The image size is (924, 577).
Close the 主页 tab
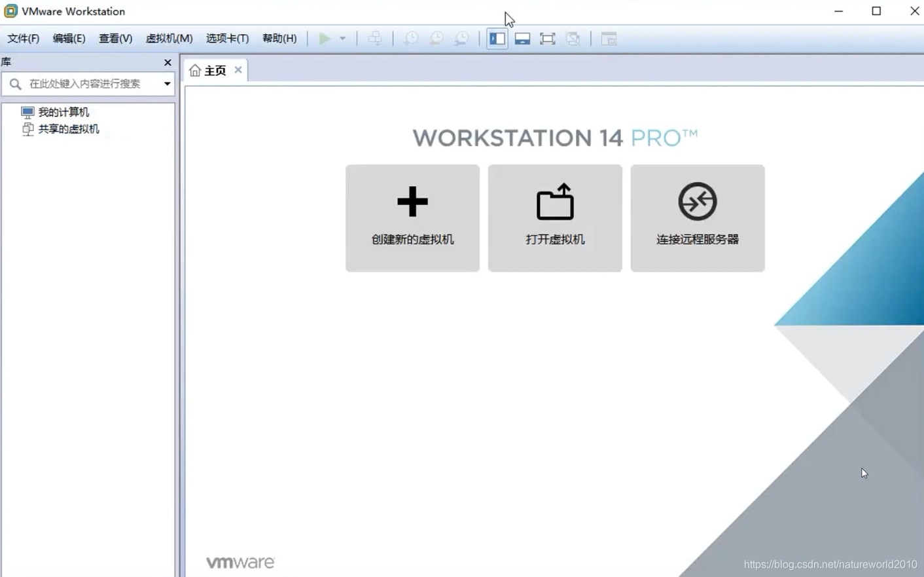pyautogui.click(x=238, y=69)
